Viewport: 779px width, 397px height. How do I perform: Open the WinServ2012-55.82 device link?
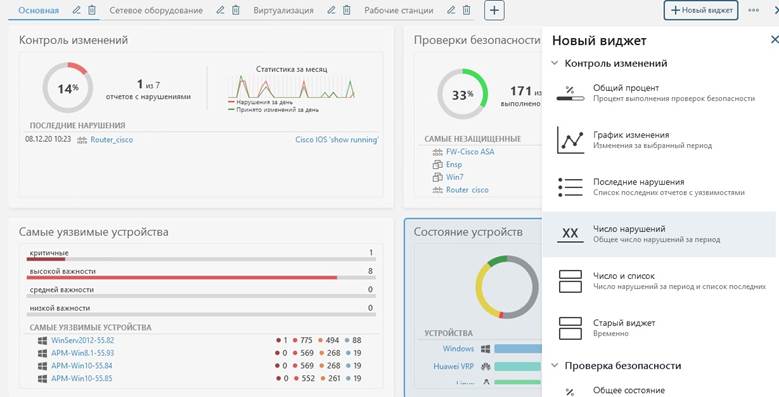[82, 340]
